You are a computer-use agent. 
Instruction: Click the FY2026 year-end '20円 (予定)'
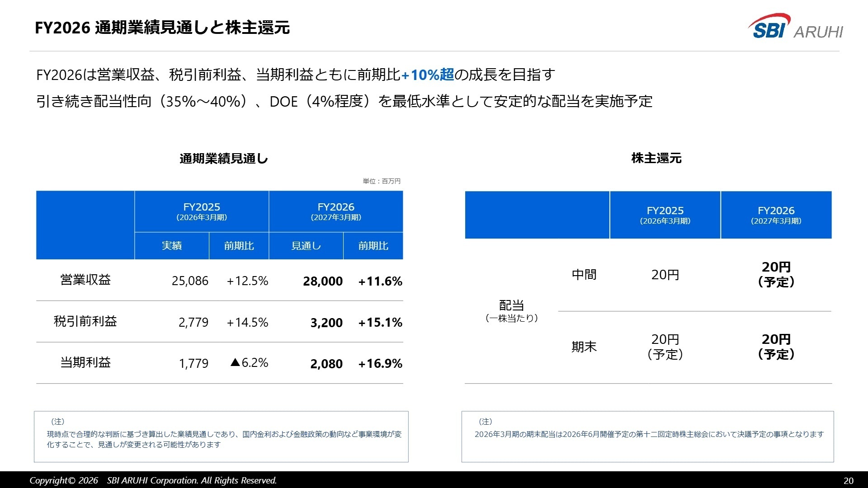coord(776,347)
